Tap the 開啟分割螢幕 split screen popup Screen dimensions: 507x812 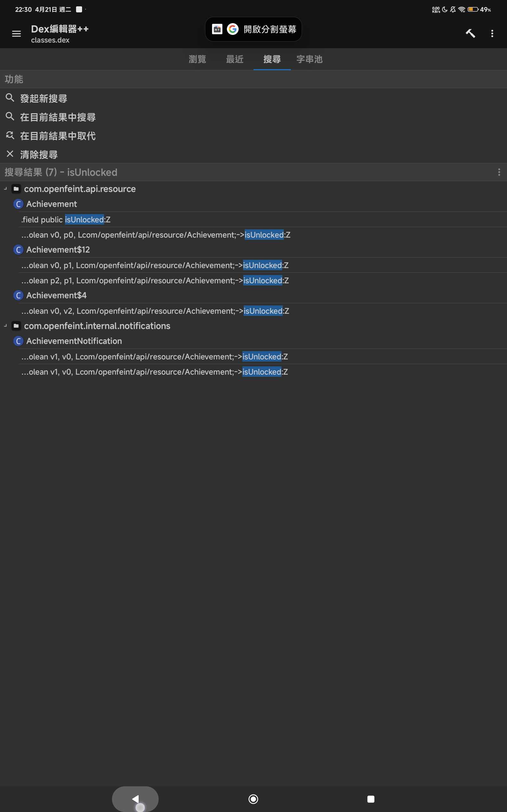253,29
